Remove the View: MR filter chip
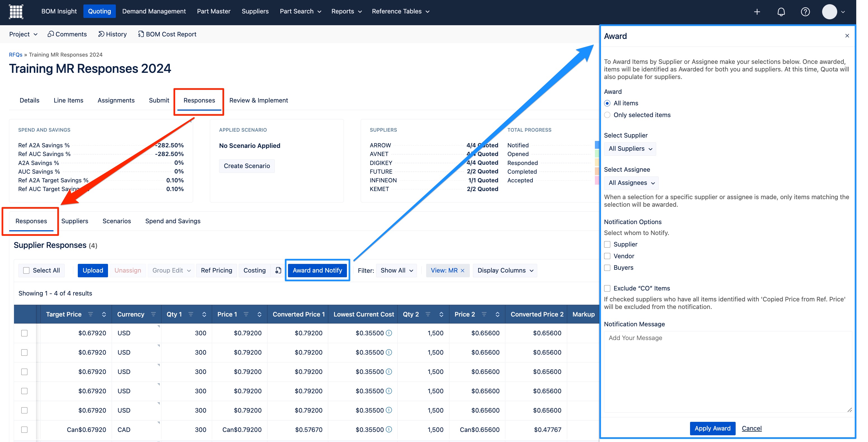 coord(463,271)
